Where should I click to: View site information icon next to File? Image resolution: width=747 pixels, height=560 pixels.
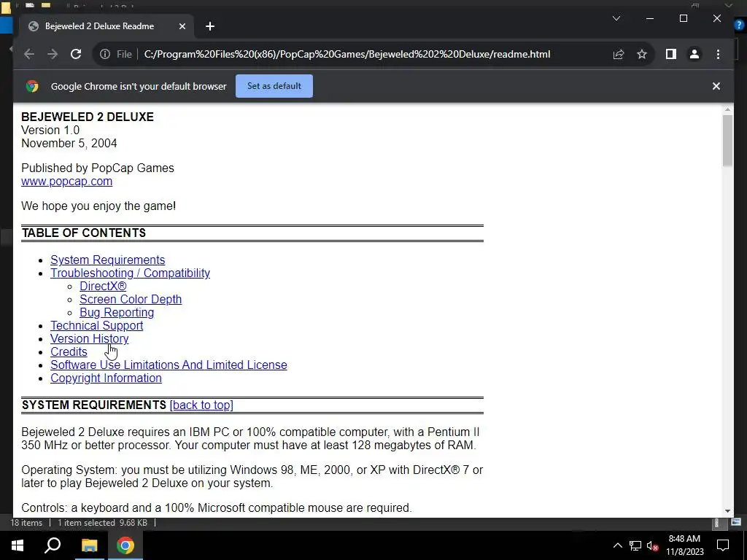click(x=105, y=54)
